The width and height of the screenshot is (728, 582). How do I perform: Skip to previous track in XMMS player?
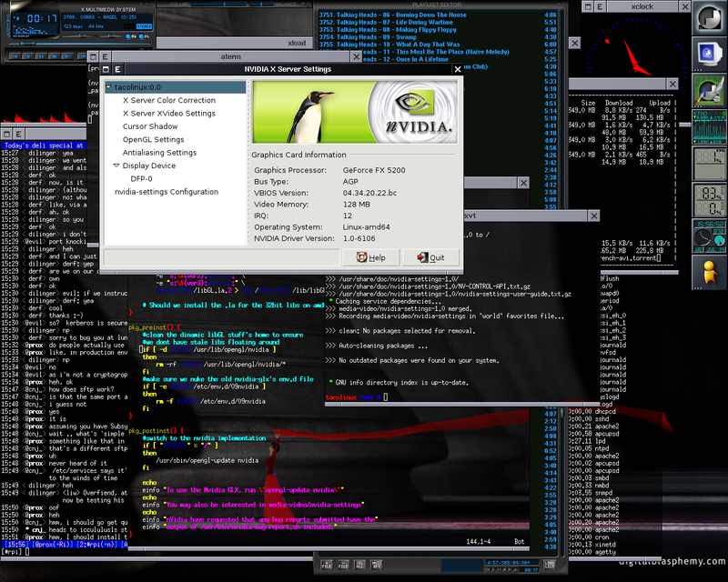click(15, 56)
